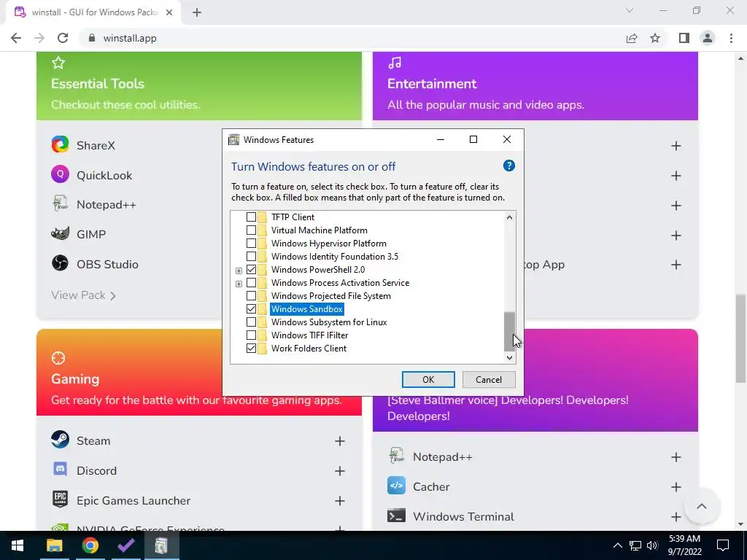The image size is (747, 560).
Task: Enable Windows Subsystem for Linux checkbox
Action: 251,322
